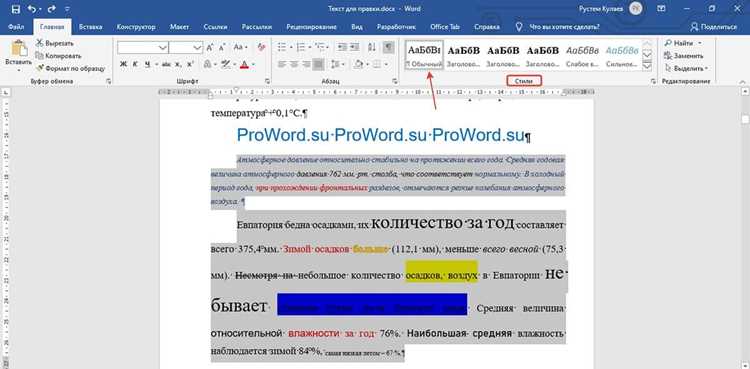Apply paragraph shading fill button

[360, 64]
